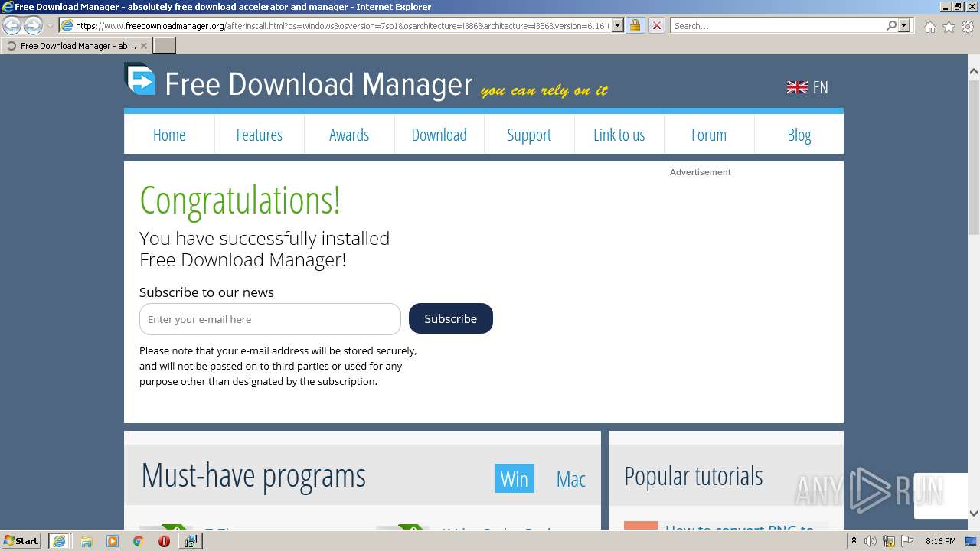
Task: Click the Congratulations! heading
Action: pyautogui.click(x=240, y=201)
